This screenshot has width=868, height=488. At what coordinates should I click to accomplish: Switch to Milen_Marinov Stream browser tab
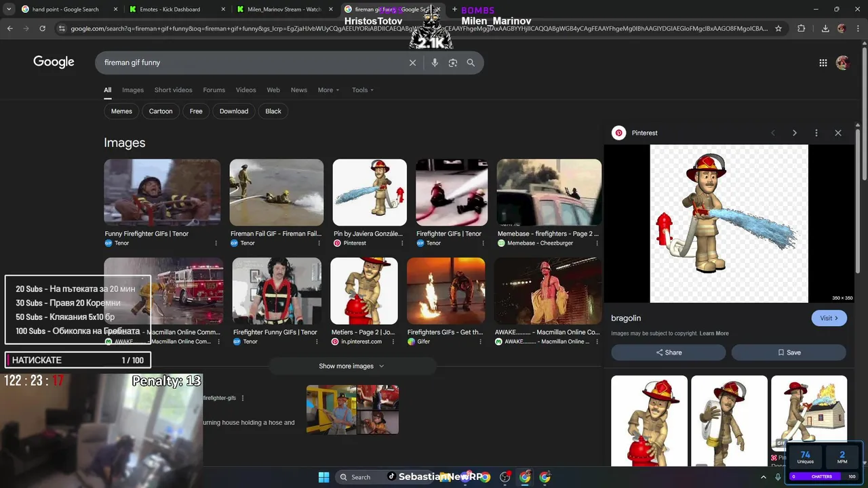click(x=283, y=9)
